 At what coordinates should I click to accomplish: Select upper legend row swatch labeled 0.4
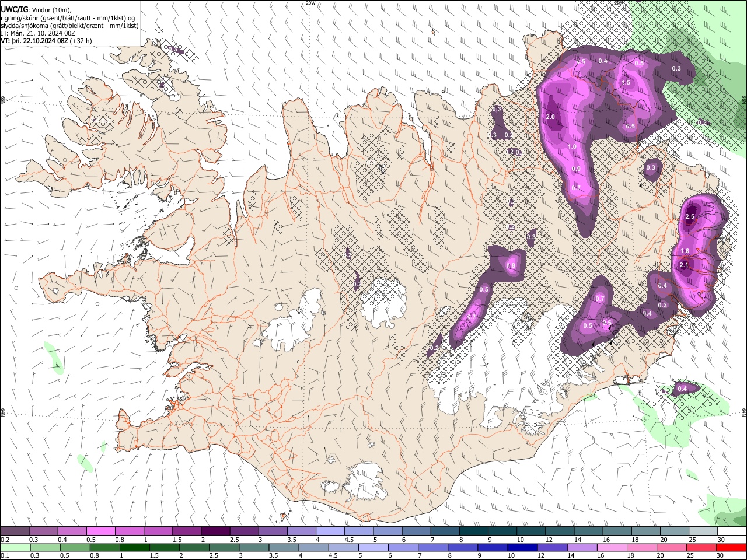(72, 531)
